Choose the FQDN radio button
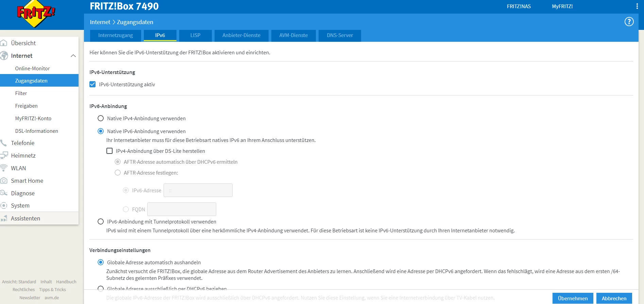Viewport: 644px width, 304px height. point(126,209)
